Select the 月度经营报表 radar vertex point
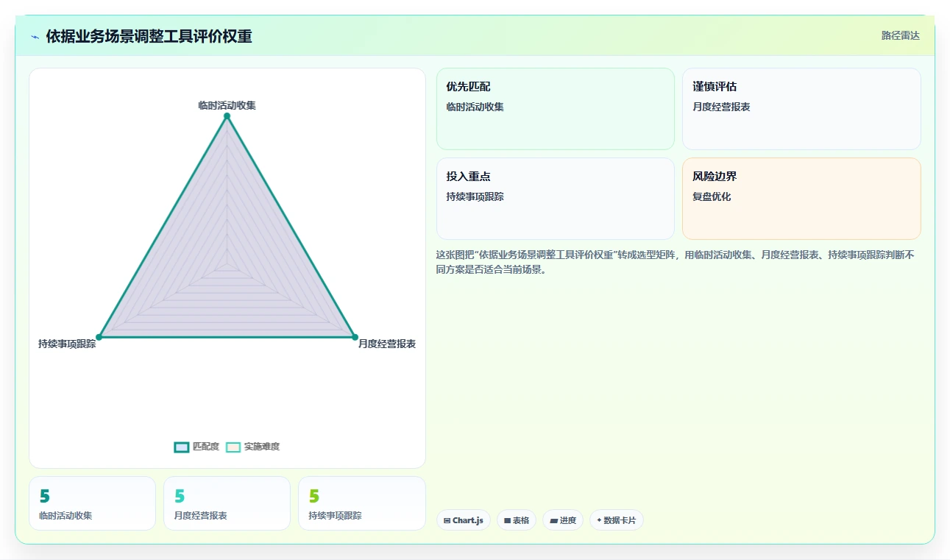Viewport: 950px width, 560px height. [x=355, y=337]
